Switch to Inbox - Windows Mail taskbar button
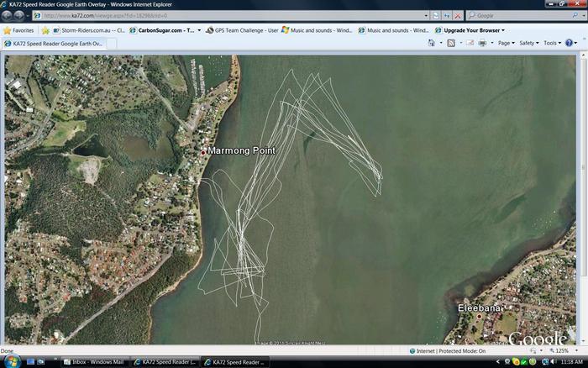The height and width of the screenshot is (368, 588). tap(93, 362)
